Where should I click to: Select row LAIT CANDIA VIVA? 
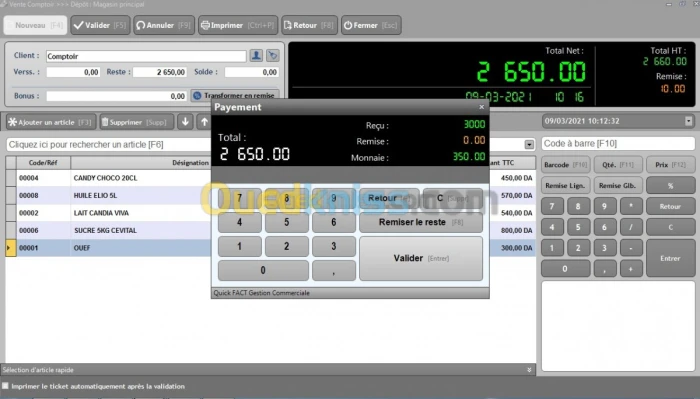point(270,213)
